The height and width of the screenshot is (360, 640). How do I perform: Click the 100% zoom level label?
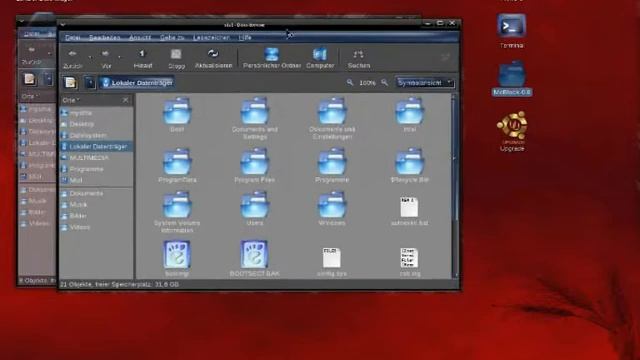pos(367,82)
